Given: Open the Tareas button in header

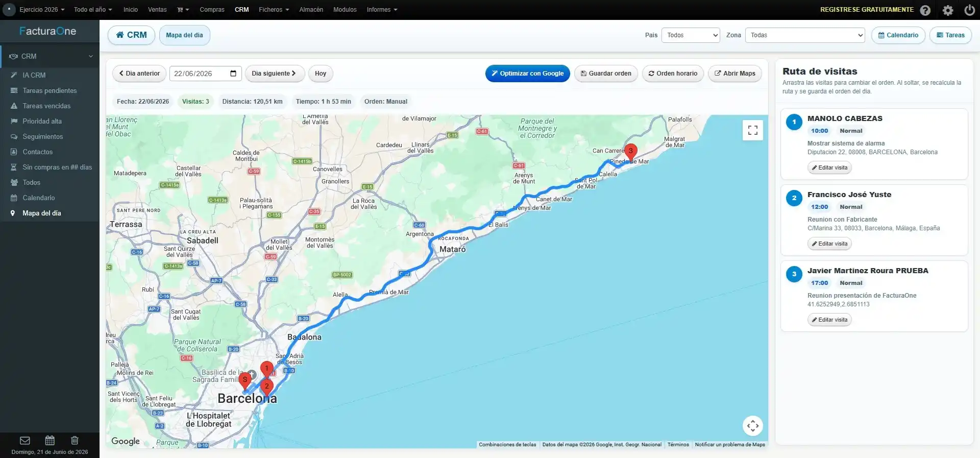Looking at the screenshot, I should [950, 35].
